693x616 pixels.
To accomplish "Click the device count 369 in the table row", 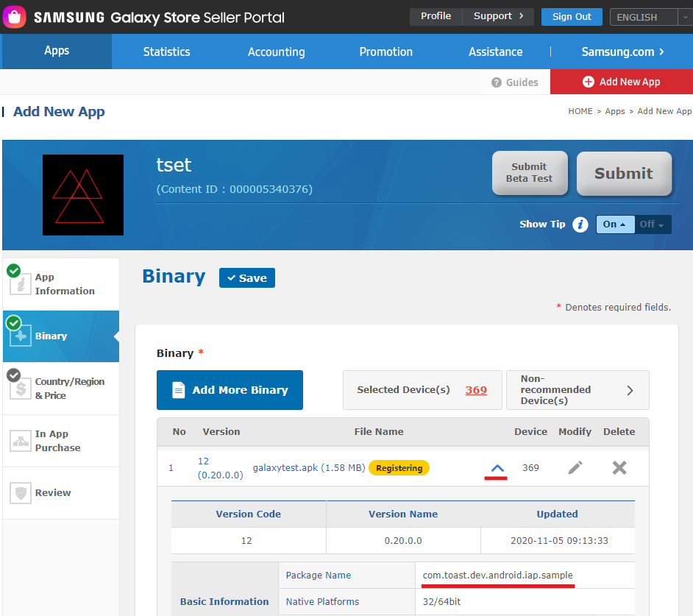I will pyautogui.click(x=531, y=468).
